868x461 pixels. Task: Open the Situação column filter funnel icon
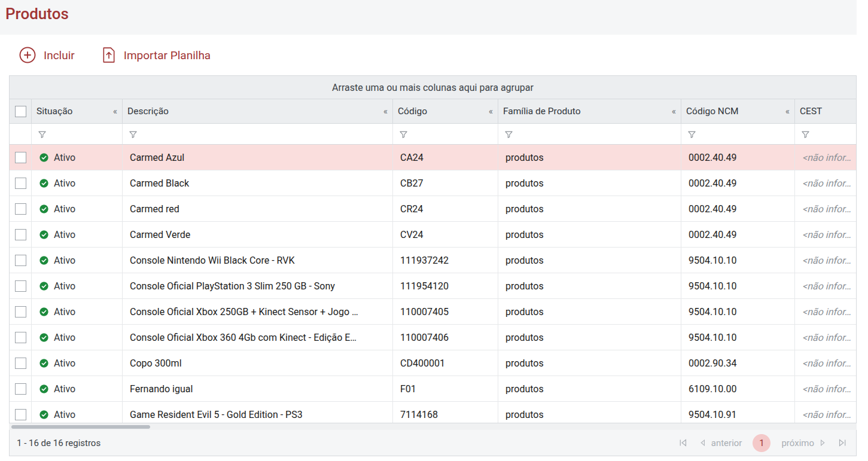[x=42, y=135]
